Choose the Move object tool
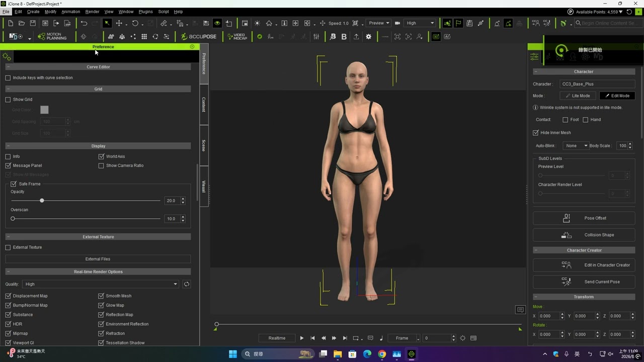 click(119, 23)
